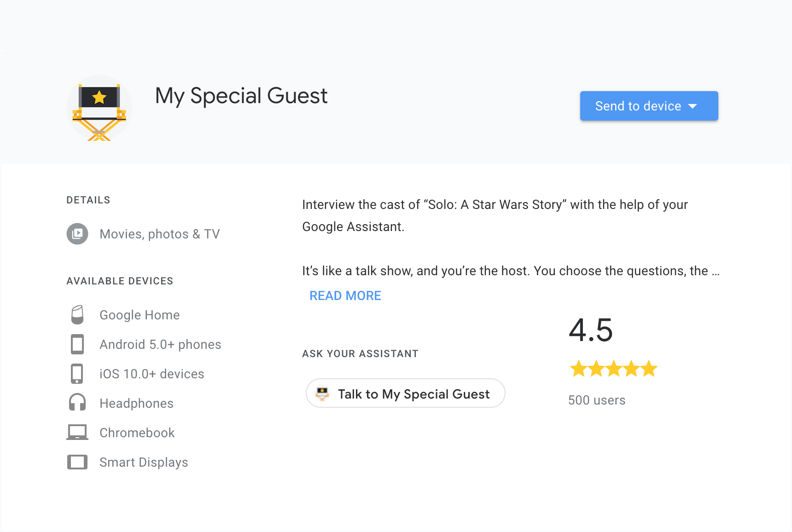This screenshot has height=532, width=792.
Task: Click the 4.5 rating score
Action: click(x=591, y=330)
